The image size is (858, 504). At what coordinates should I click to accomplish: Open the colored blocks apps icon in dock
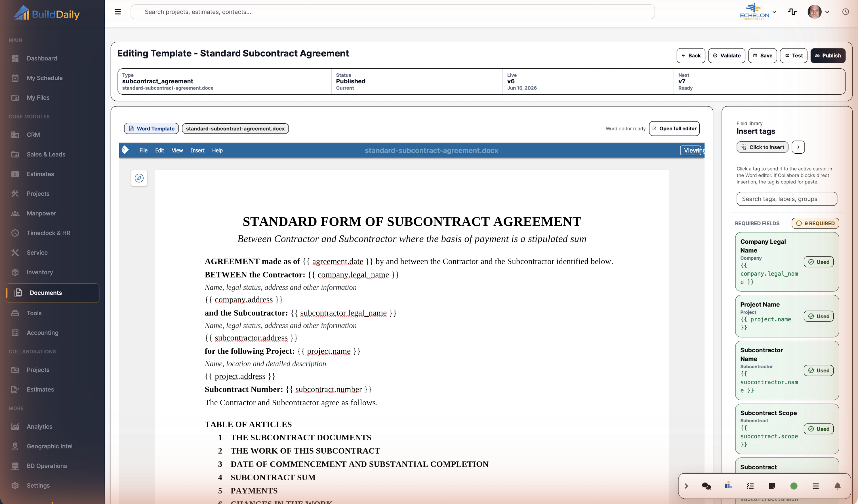(x=728, y=485)
